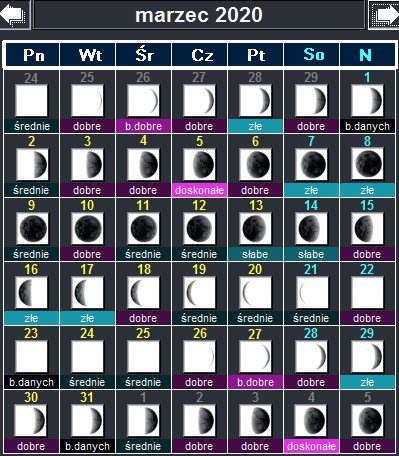
Task: Select the N weekday header
Action: pos(367,55)
